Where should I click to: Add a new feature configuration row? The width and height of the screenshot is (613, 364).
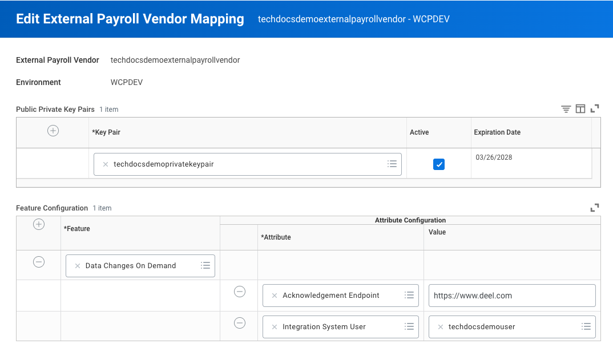tap(38, 224)
